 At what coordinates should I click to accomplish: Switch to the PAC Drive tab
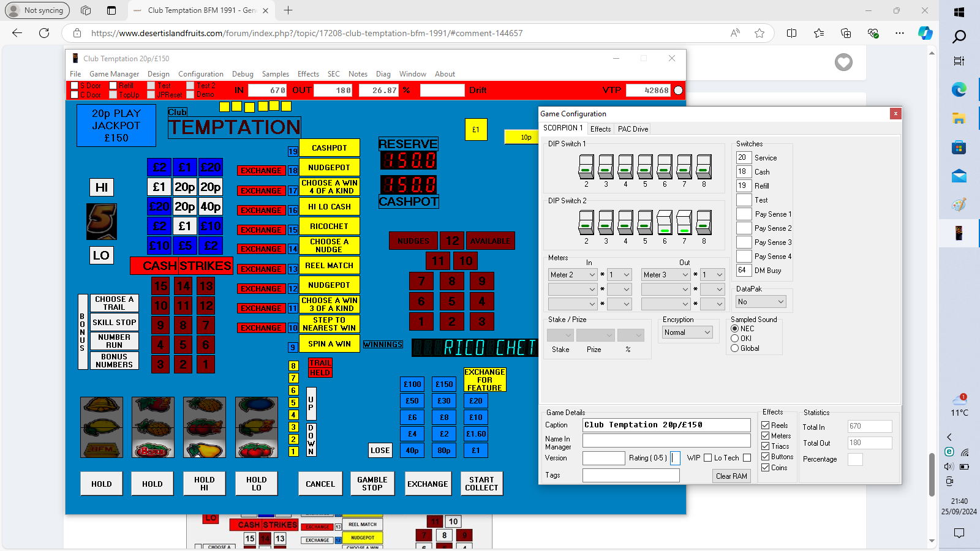[x=633, y=129]
